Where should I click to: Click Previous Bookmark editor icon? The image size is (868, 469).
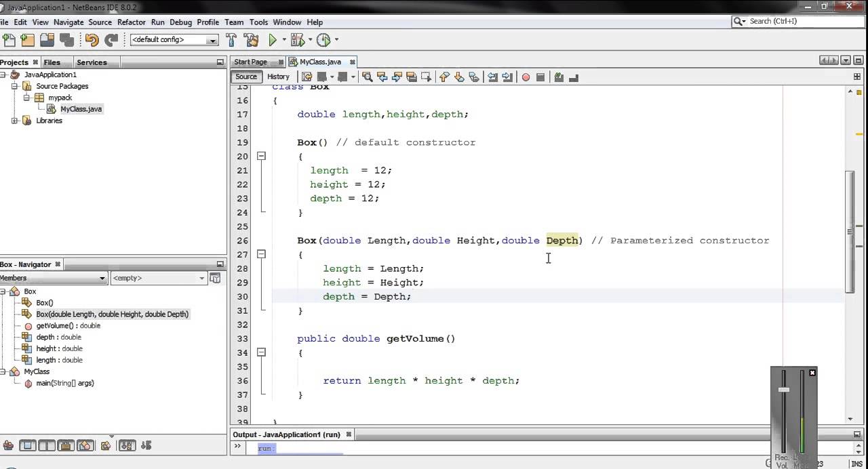tap(444, 77)
